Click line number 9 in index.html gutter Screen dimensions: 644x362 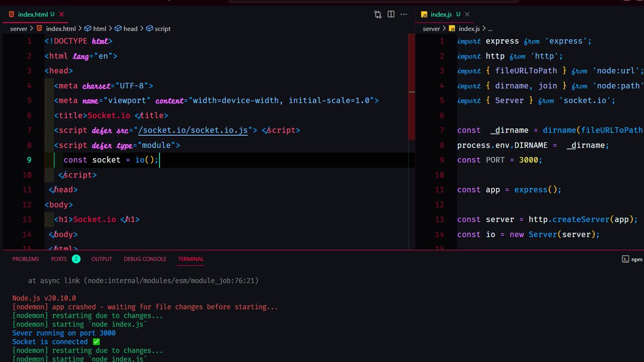[x=29, y=160]
